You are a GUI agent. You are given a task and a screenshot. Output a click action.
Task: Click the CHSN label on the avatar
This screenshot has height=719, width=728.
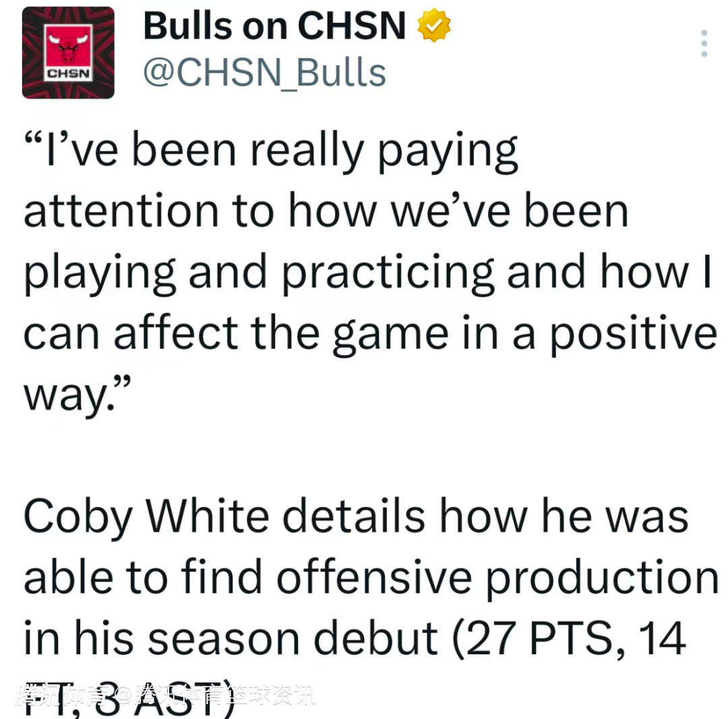[x=68, y=73]
